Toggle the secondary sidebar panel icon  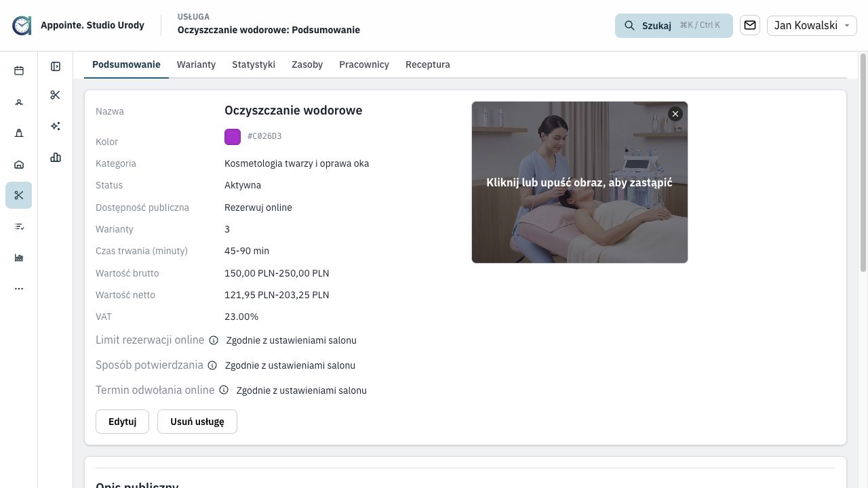click(x=56, y=66)
